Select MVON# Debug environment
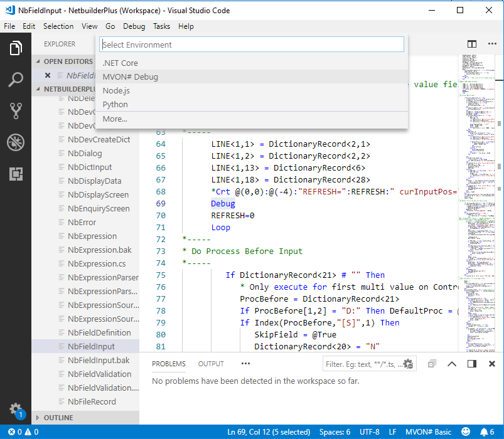Screen dimensions: 504x439 (252, 77)
